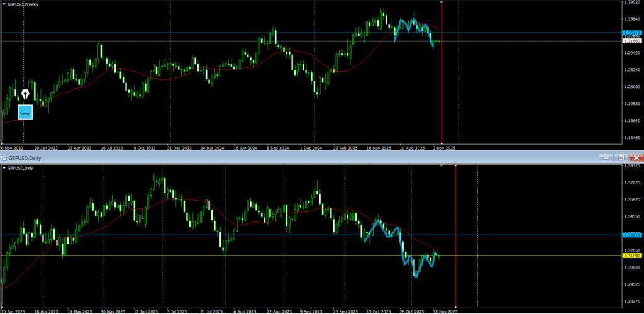Click the white pen nib icon on weekly chart
Screen dimensions: 644x314
[25, 94]
